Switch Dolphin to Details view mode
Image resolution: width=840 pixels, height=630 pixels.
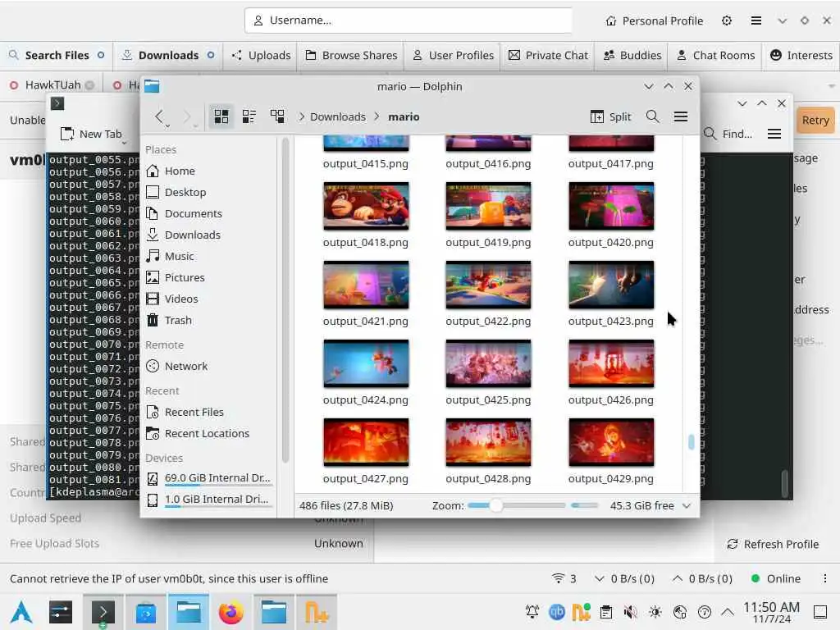(x=277, y=116)
